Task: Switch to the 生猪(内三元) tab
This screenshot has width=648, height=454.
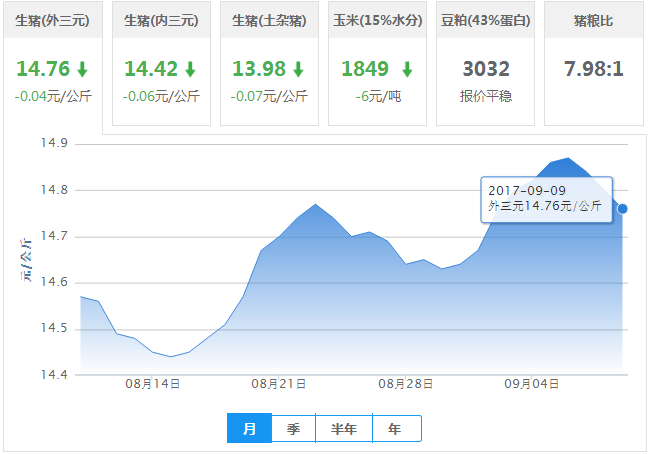Action: click(161, 20)
